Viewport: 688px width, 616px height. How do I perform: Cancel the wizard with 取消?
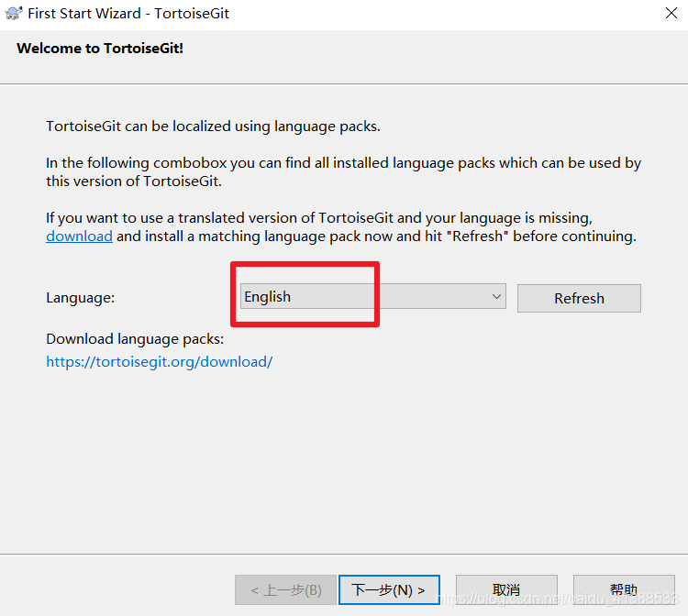click(x=506, y=590)
